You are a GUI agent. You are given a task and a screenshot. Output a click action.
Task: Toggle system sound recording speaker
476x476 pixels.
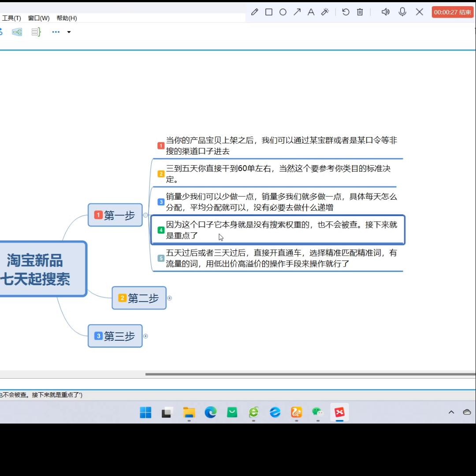click(385, 12)
